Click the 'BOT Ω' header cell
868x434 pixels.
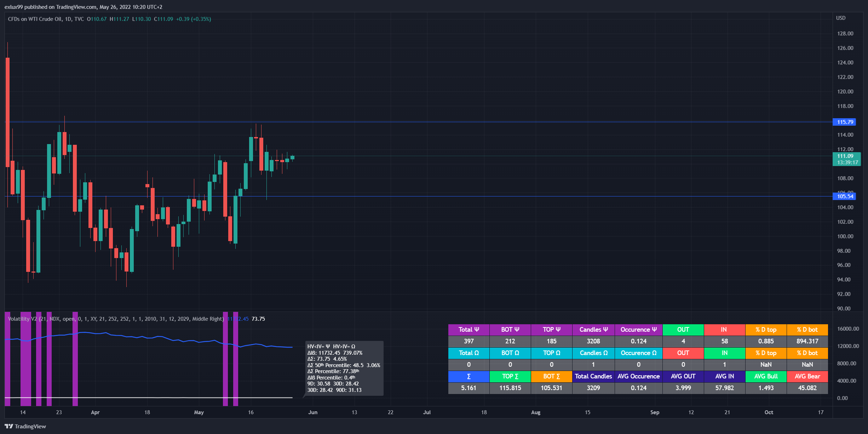510,353
